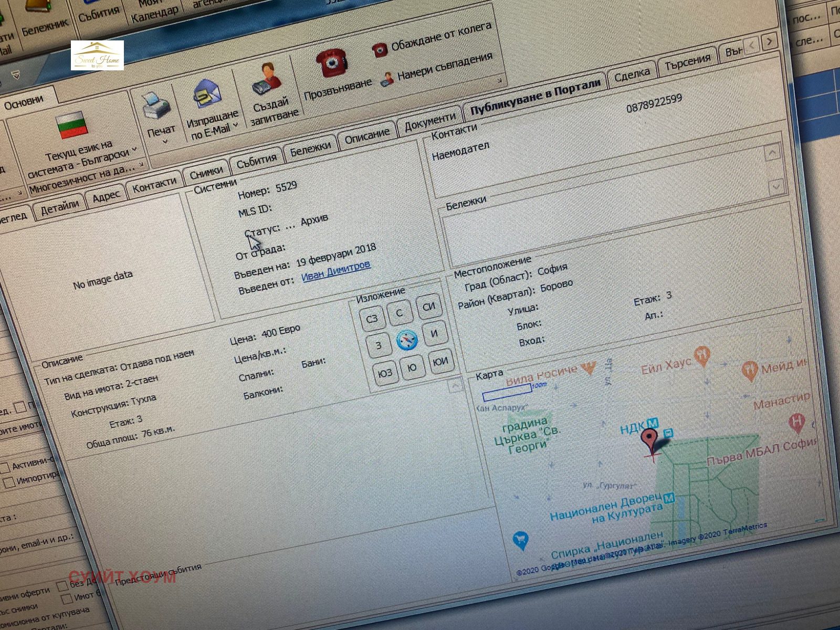Toggle the СЗ exposure button
This screenshot has width=840, height=630.
372,318
